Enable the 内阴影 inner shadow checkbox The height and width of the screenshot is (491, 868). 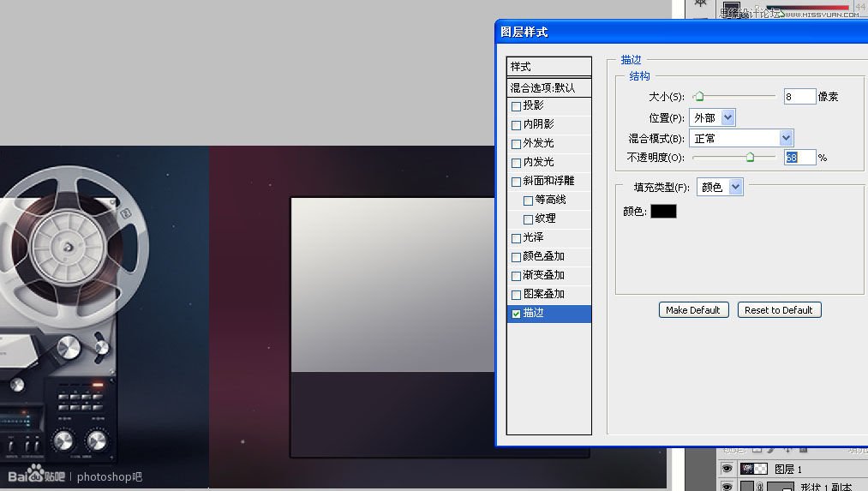pos(516,125)
